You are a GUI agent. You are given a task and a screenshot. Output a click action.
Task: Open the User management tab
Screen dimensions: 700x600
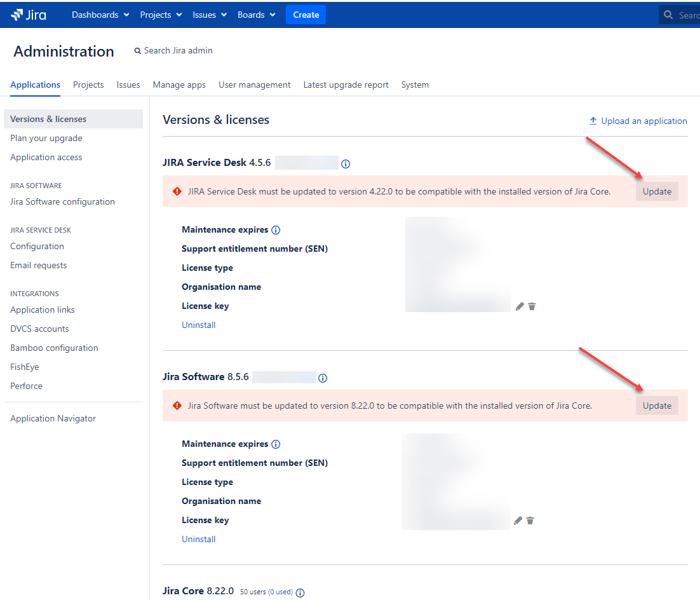click(x=255, y=85)
